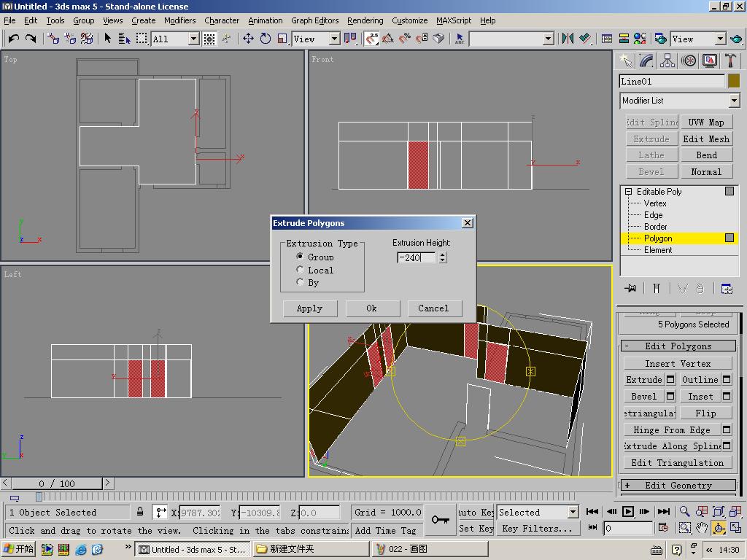
Task: Toggle the Window/Crossing selection mode
Action: point(209,39)
